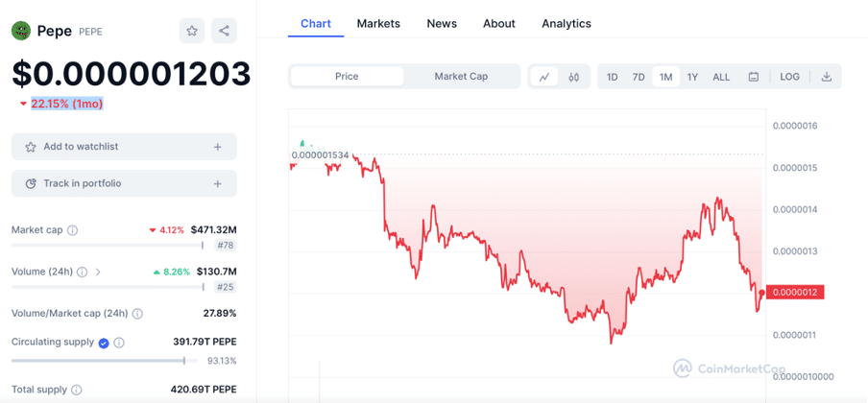
Task: Click the star favorite icon beside Pepe
Action: pyautogui.click(x=191, y=31)
